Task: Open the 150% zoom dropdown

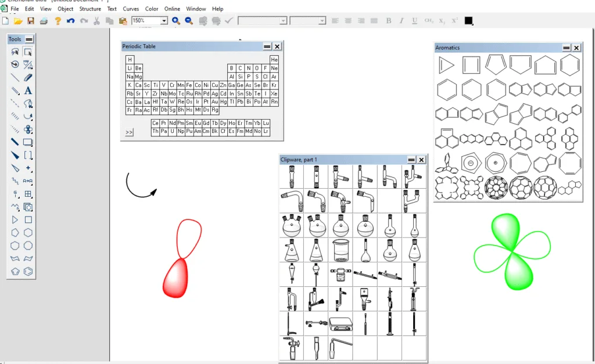Action: pyautogui.click(x=164, y=21)
